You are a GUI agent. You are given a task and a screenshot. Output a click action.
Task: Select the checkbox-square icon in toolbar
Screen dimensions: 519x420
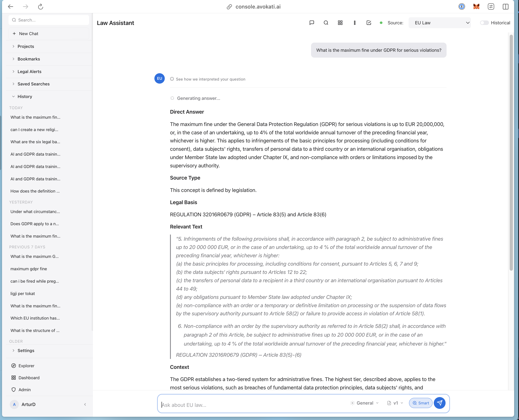click(x=369, y=23)
